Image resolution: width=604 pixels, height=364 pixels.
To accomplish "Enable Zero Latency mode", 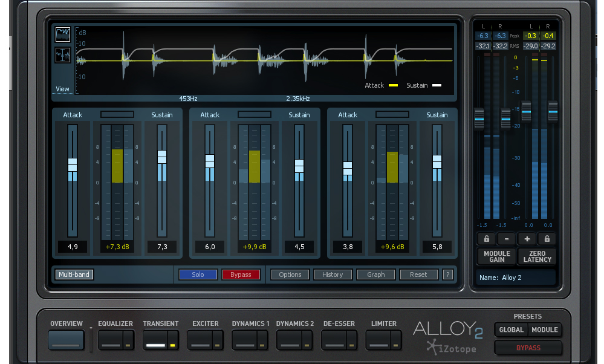I will pos(537,256).
